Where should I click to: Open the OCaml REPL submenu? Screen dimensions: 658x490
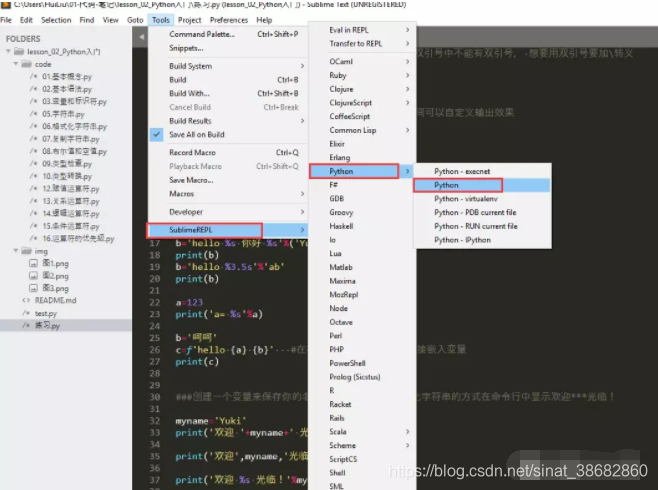362,62
